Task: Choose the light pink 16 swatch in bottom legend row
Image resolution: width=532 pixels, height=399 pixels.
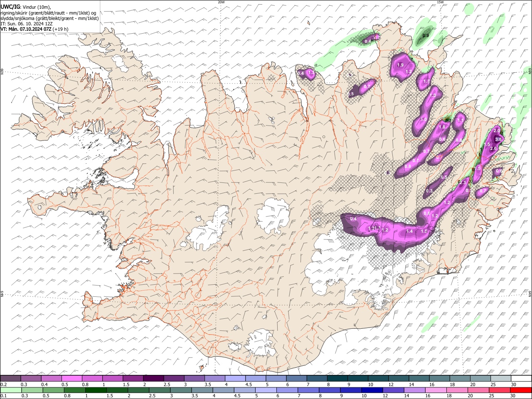Action: coord(436,390)
